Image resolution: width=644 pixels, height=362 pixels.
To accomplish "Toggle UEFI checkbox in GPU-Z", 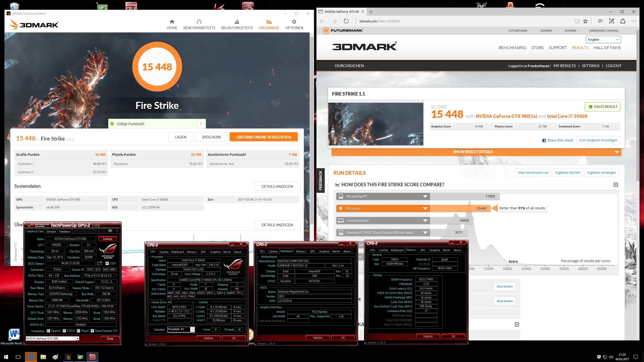I will coord(107,263).
